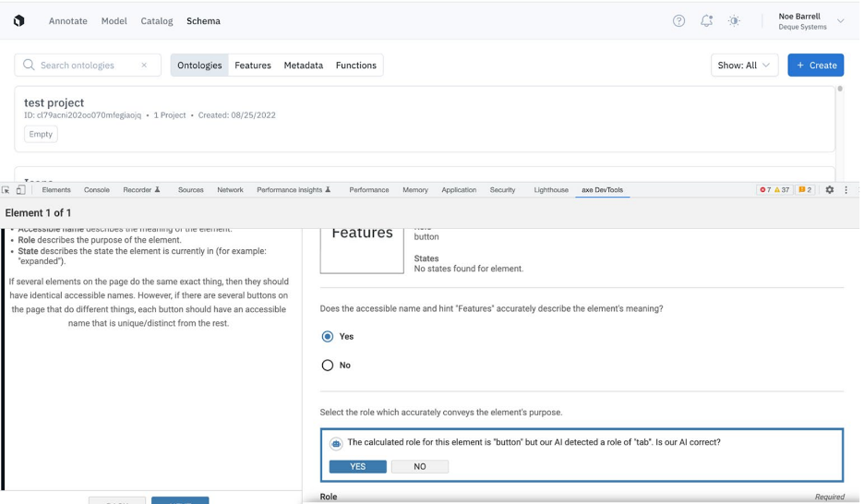Toggle the light/dark theme sun icon

tap(734, 20)
